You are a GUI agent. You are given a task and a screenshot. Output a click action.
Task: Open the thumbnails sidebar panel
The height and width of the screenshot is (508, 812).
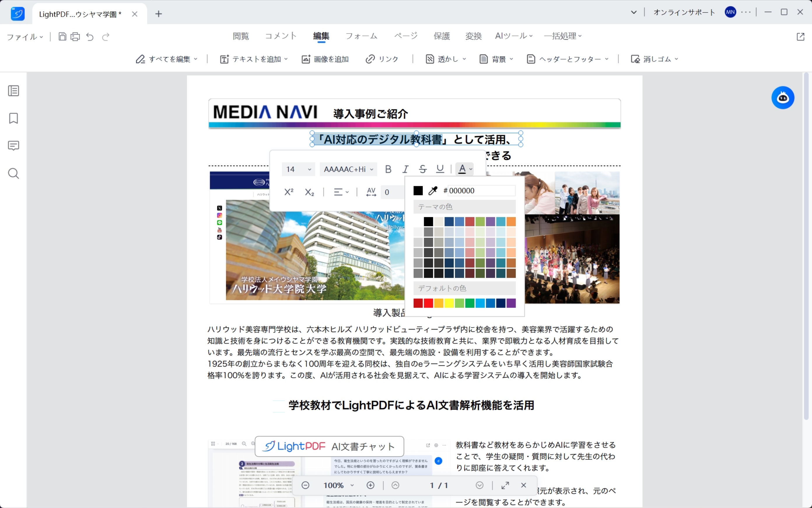point(13,91)
